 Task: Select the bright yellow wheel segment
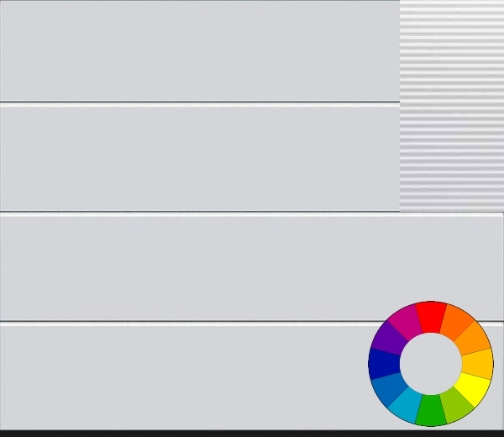coord(472,389)
